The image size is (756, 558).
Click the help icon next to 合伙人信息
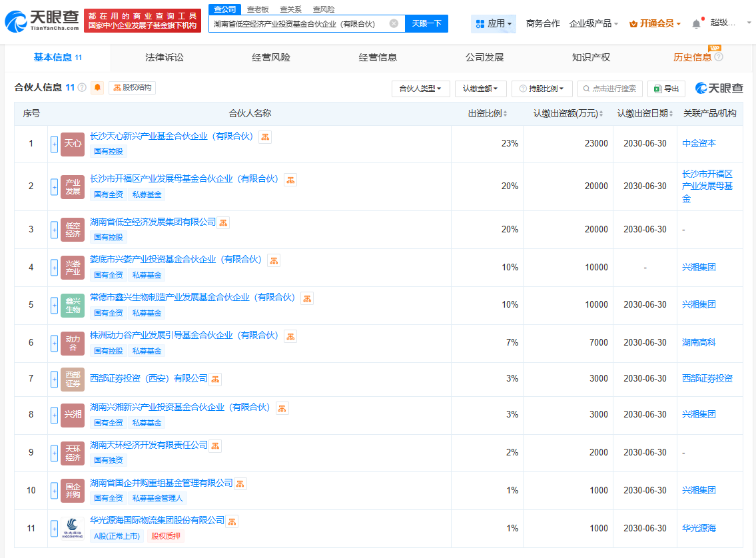pyautogui.click(x=82, y=88)
